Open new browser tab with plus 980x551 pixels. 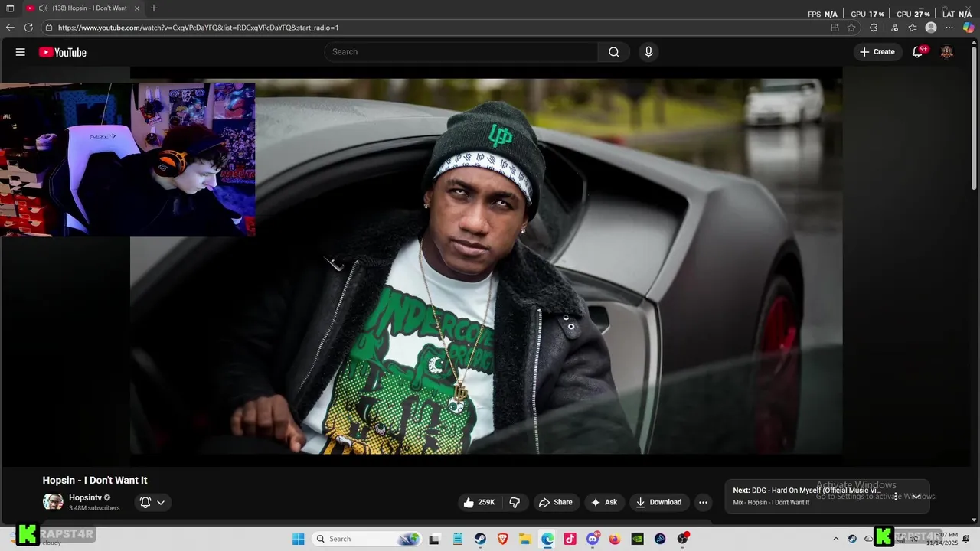pyautogui.click(x=154, y=8)
